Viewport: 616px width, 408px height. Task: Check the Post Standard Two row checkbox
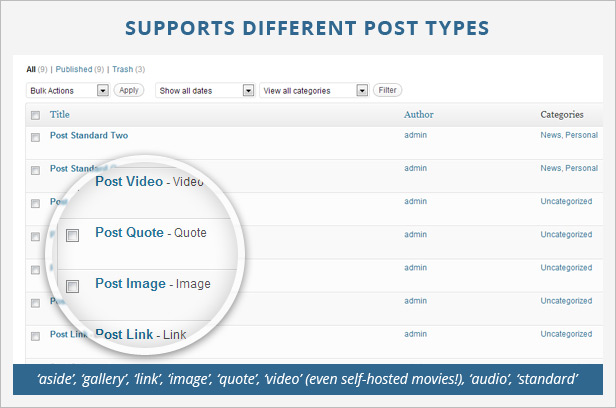tap(35, 137)
